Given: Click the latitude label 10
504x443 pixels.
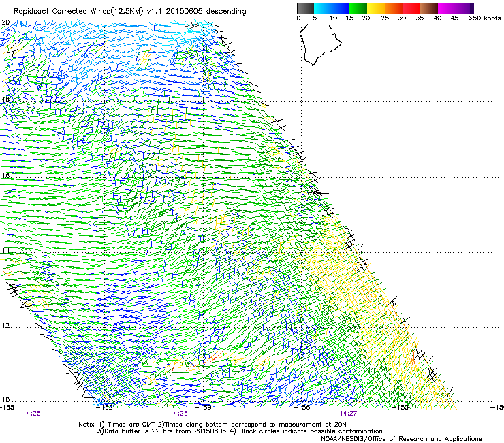Looking at the screenshot, I should [5, 400].
